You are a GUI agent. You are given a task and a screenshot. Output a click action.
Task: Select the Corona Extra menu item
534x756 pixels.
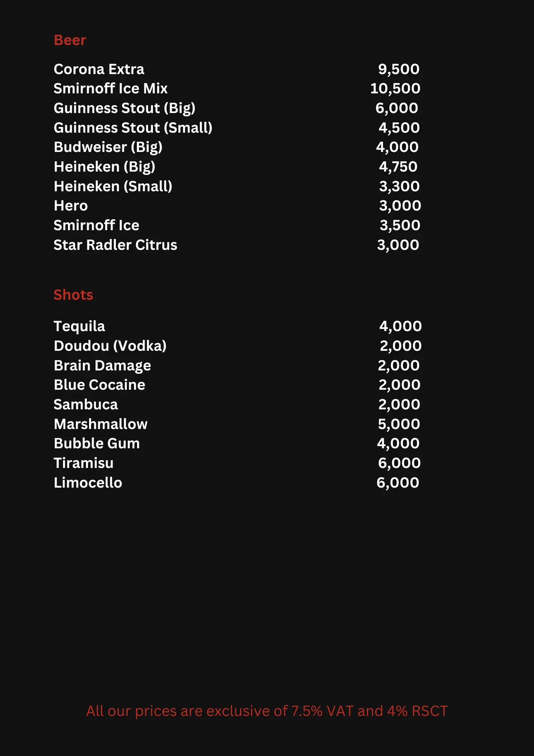pos(99,69)
